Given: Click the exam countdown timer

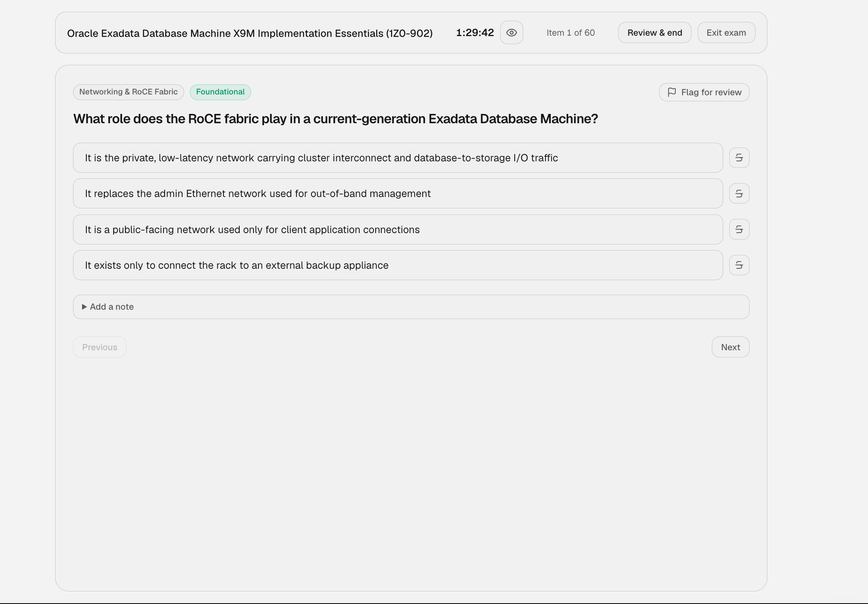Looking at the screenshot, I should 475,33.
